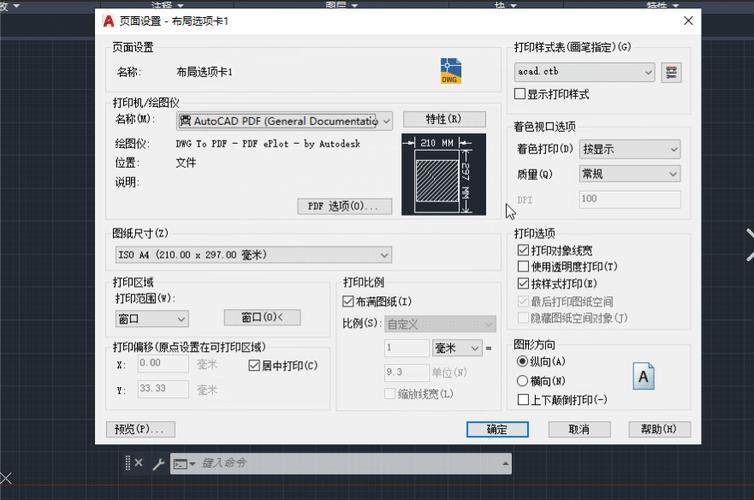Click the X icon on command line

point(138,462)
